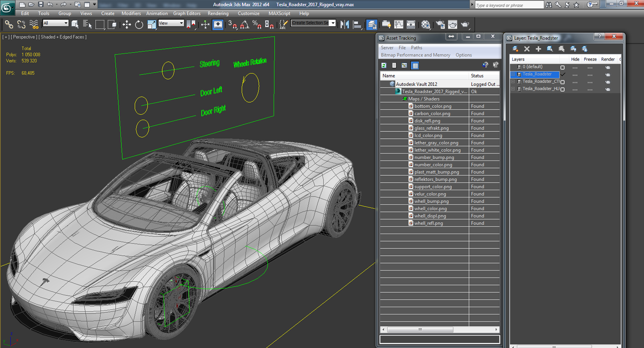Refresh the Asset Tracking list
644x348 pixels.
[x=384, y=65]
